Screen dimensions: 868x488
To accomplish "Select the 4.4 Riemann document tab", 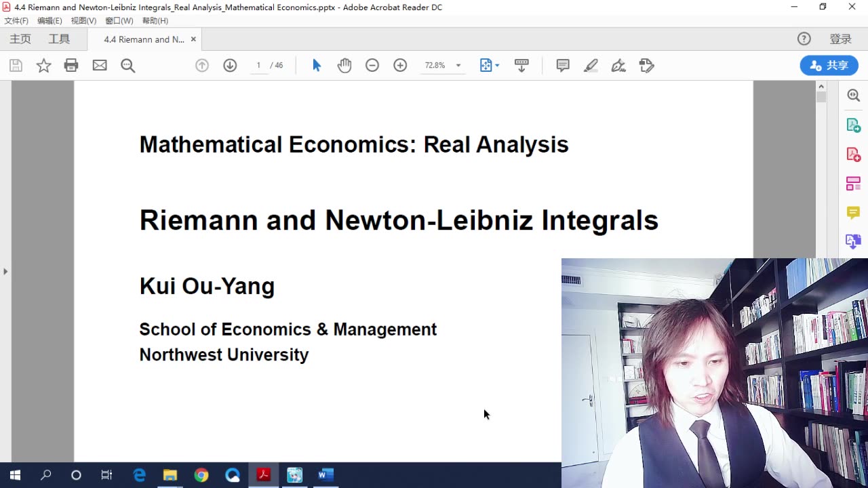I will pos(144,39).
